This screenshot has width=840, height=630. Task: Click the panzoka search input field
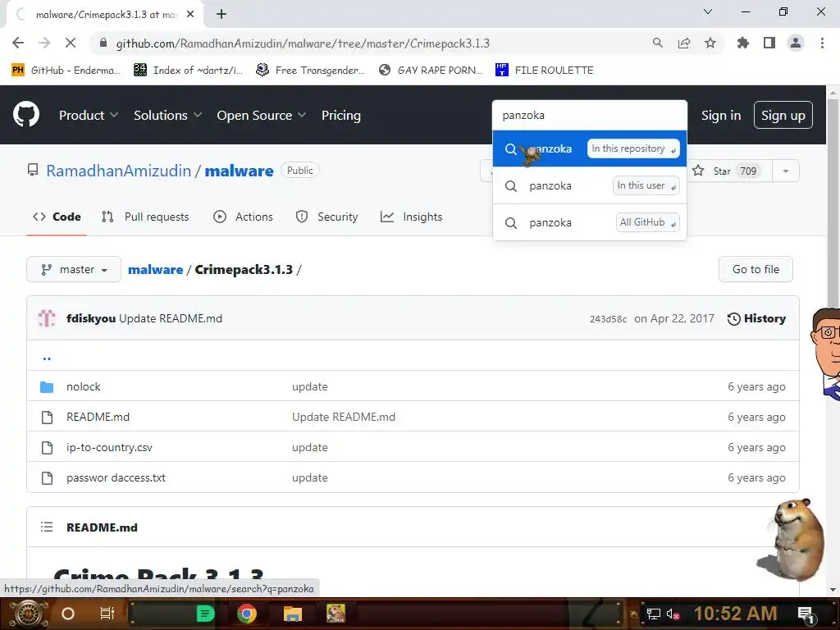(589, 115)
